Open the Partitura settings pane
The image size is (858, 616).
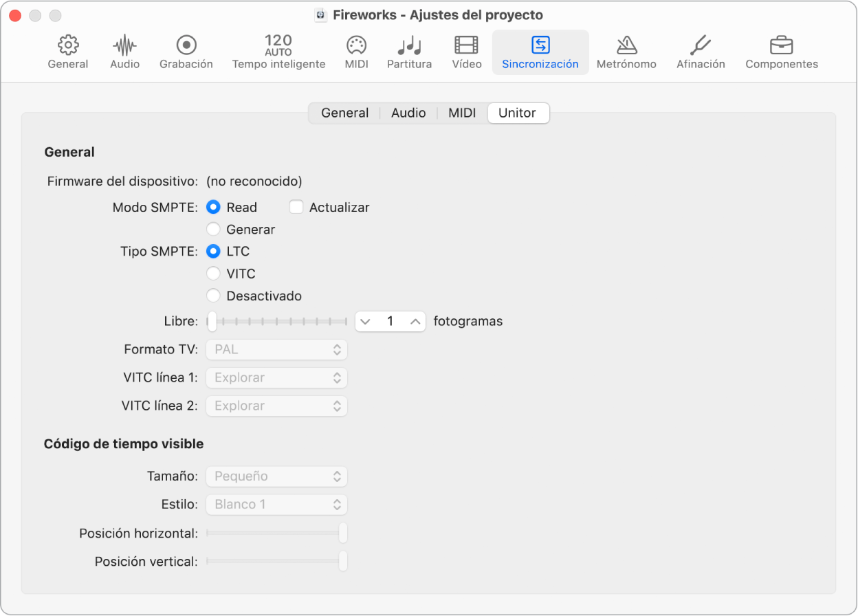point(409,53)
